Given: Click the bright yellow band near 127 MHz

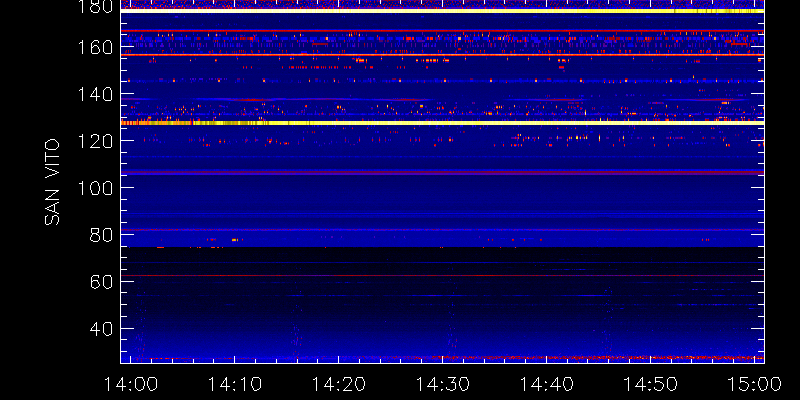Looking at the screenshot, I should 442,123.
